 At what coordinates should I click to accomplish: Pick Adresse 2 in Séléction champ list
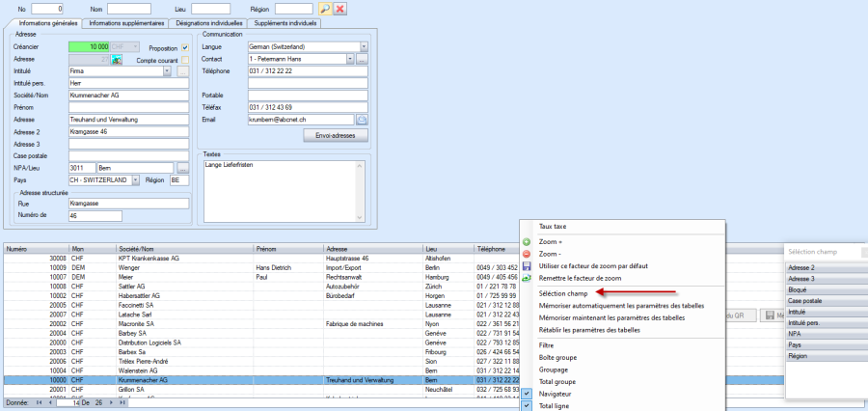point(827,267)
